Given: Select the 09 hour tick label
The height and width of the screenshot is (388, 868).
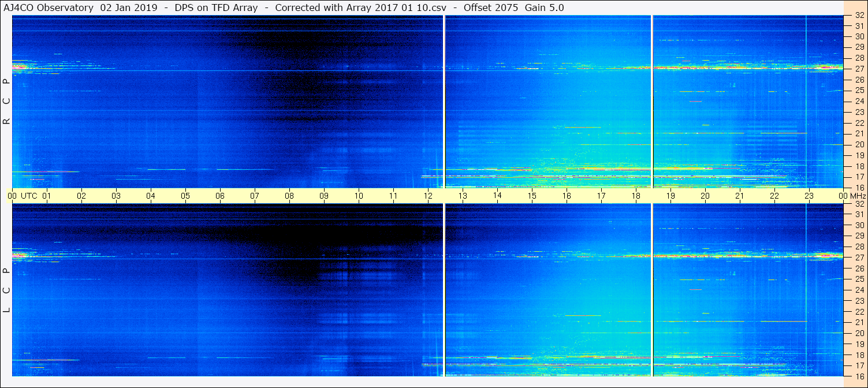Looking at the screenshot, I should 324,196.
